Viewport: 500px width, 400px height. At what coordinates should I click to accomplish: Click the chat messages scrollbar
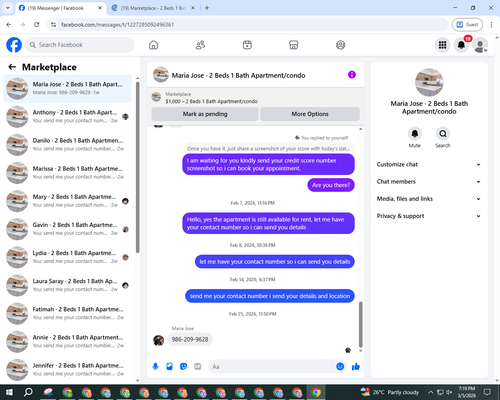point(360,324)
